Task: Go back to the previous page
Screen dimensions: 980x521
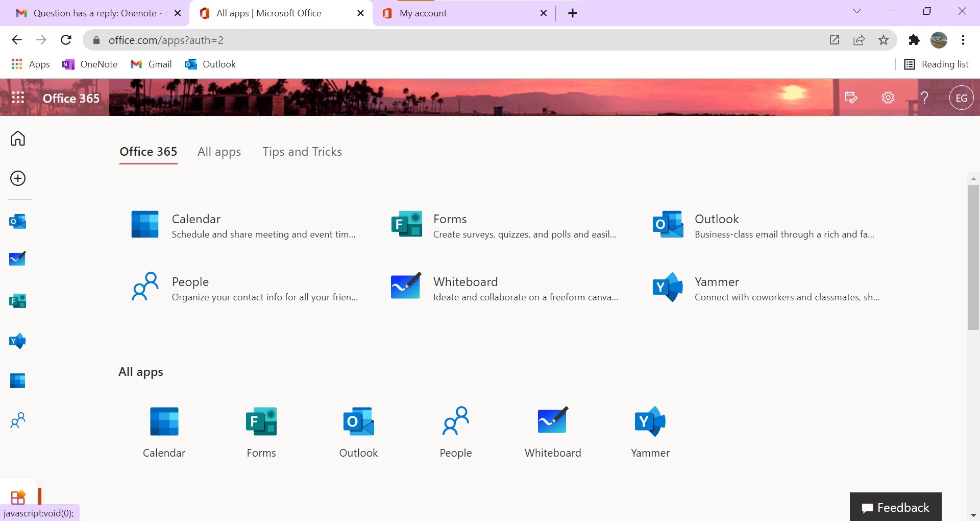Action: point(17,40)
